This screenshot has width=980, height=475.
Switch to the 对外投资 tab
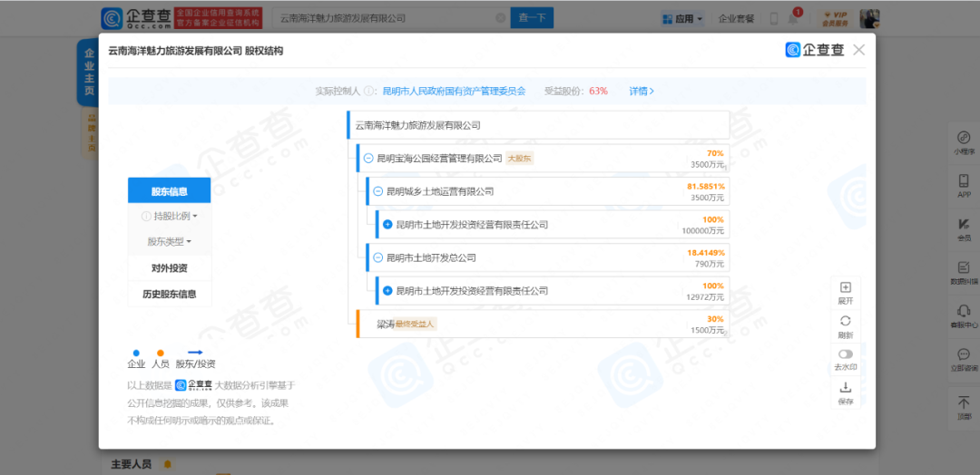[x=170, y=268]
